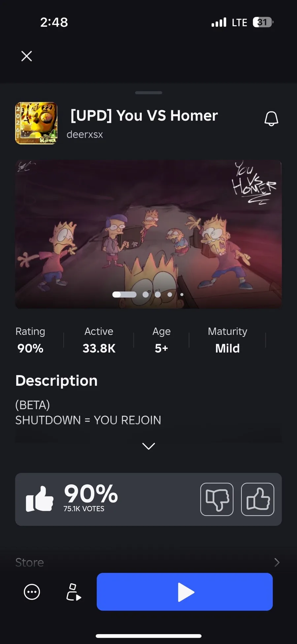
Task: Select the third carousel page dot
Action: 158,294
